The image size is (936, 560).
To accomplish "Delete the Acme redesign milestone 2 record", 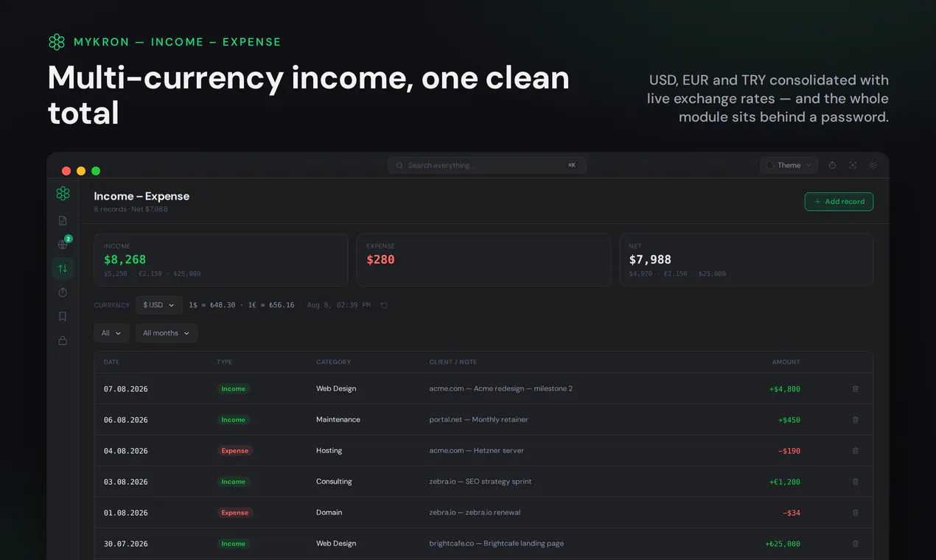I will [x=855, y=388].
